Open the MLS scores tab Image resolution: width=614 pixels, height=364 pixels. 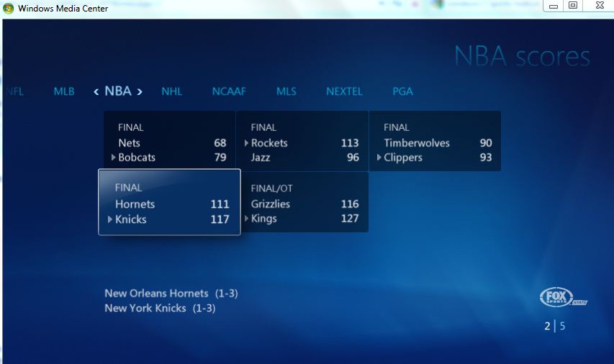(286, 91)
